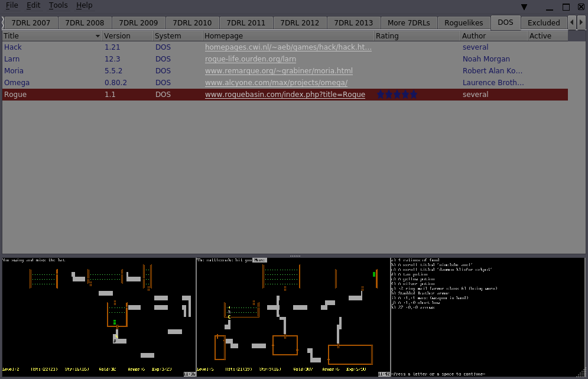Switch to the 7DRL 2009 tab
The height and width of the screenshot is (379, 588).
[138, 23]
